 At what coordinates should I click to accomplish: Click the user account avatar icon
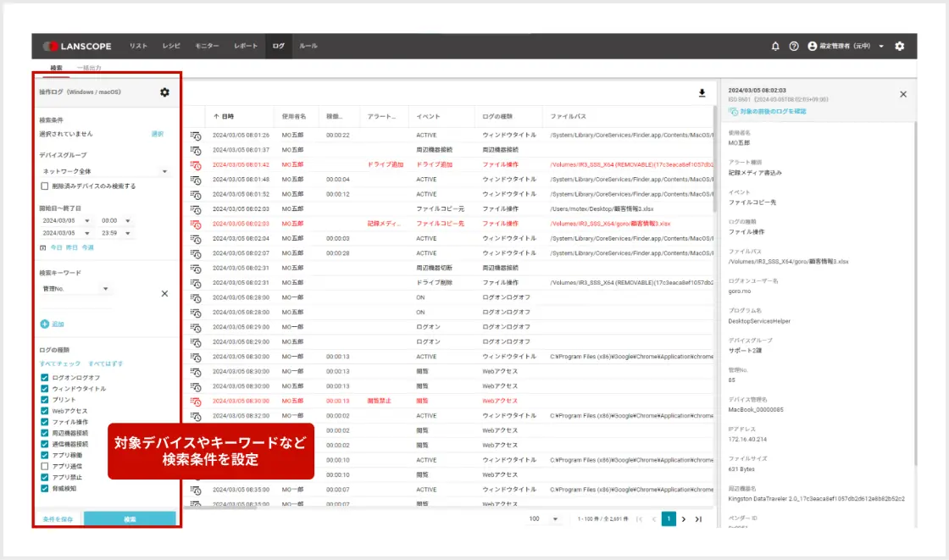813,46
